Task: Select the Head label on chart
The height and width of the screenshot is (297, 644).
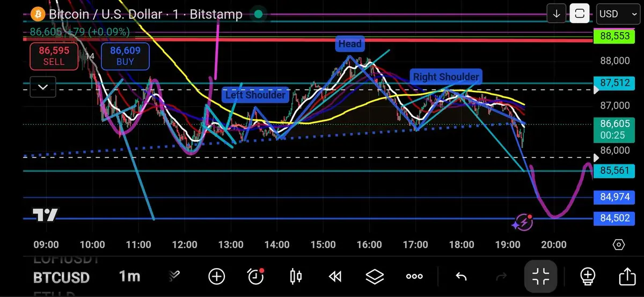Action: coord(350,44)
